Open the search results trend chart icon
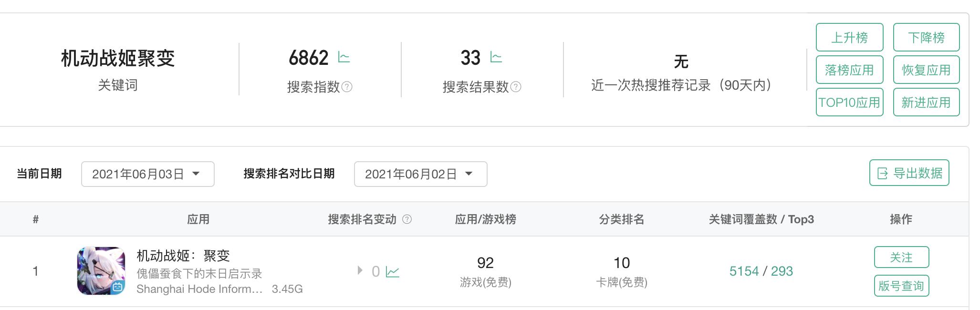The image size is (980, 310). [496, 57]
